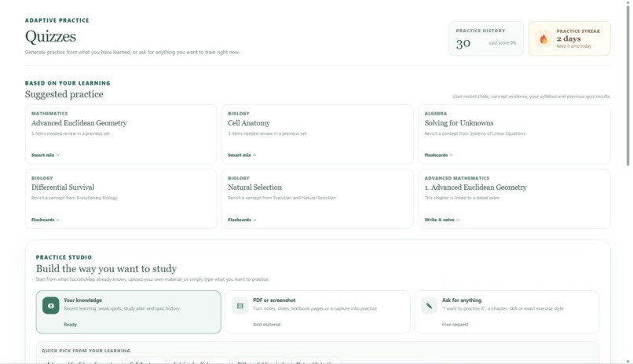Click 'Keep it alive today' text
Viewport: 633px width, 364px height.
(x=573, y=46)
